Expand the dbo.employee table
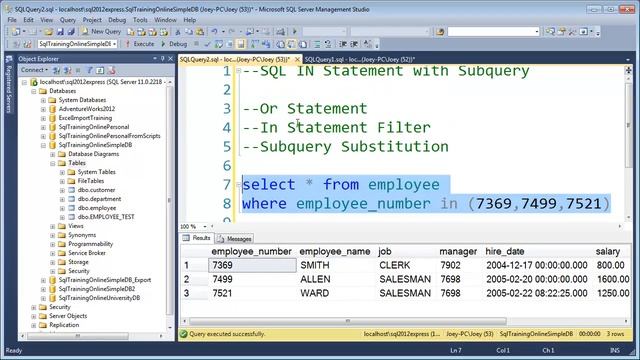Viewport: 640px width, 360px height. pos(62,208)
